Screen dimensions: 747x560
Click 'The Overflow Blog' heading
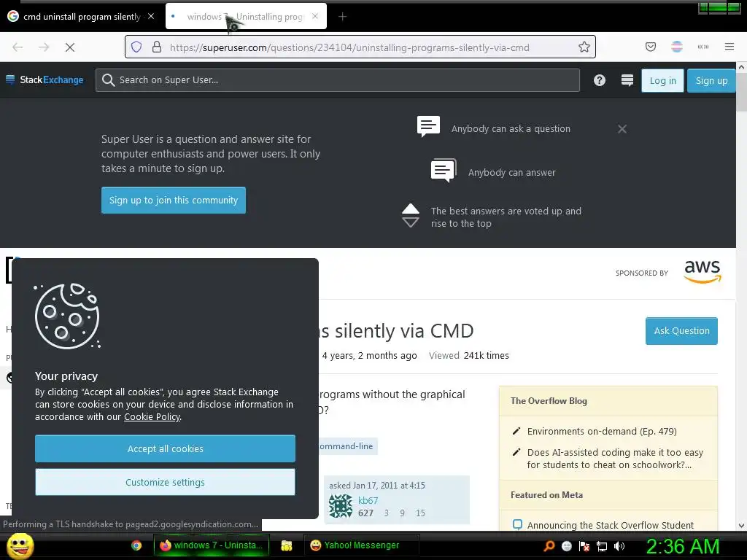click(x=549, y=401)
